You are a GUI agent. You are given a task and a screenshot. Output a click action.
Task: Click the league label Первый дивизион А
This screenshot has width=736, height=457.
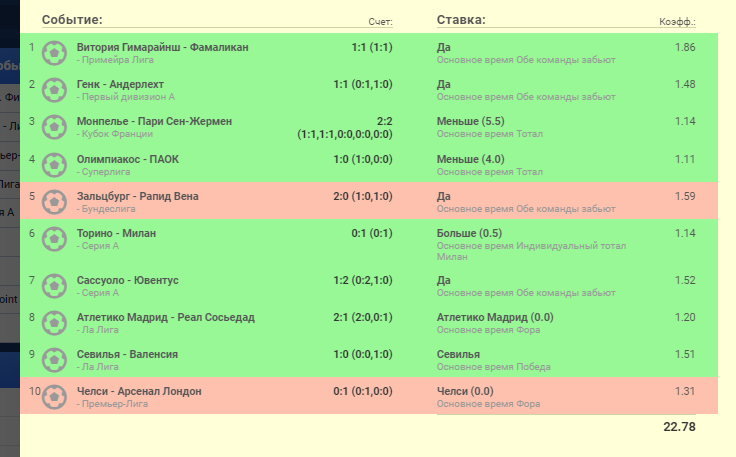click(x=128, y=97)
